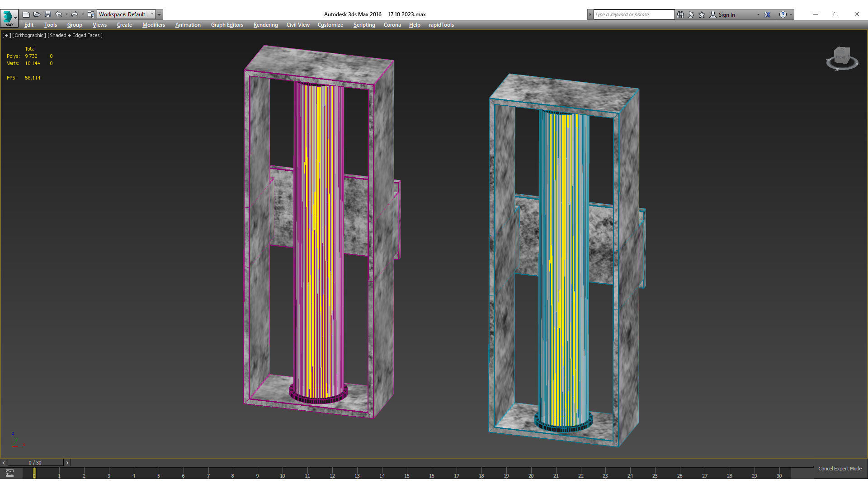Open a file with the folder icon
868x488 pixels.
coord(37,14)
